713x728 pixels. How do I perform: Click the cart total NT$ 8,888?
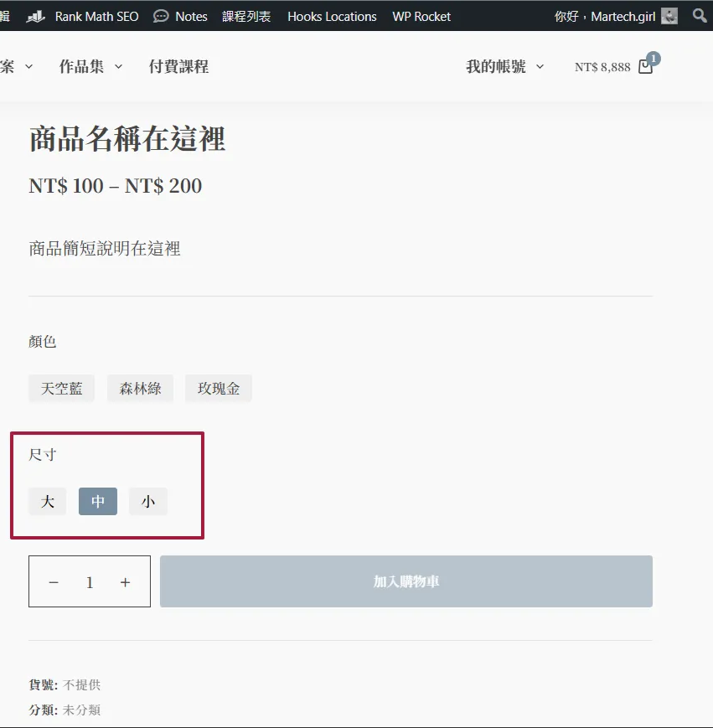click(602, 67)
